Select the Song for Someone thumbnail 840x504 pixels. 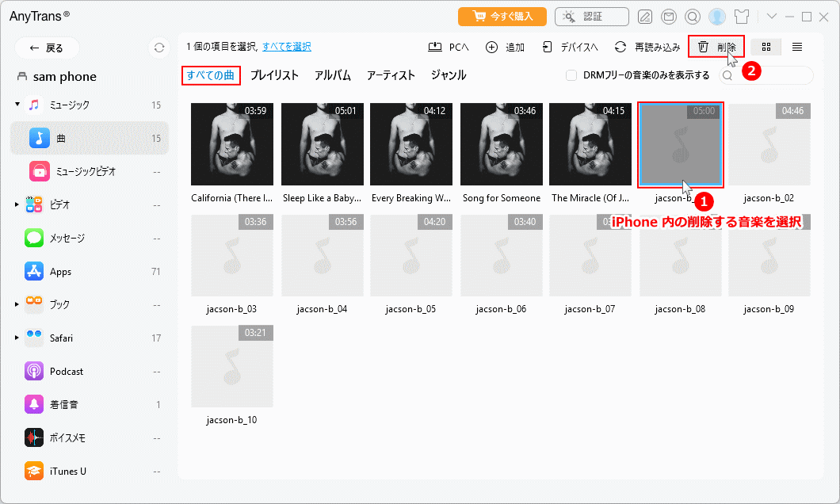click(502, 144)
